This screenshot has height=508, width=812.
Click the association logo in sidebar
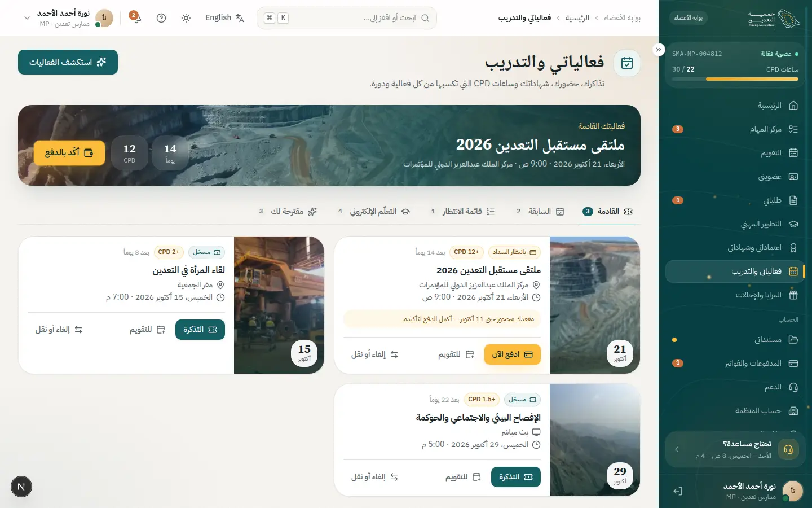click(x=774, y=18)
